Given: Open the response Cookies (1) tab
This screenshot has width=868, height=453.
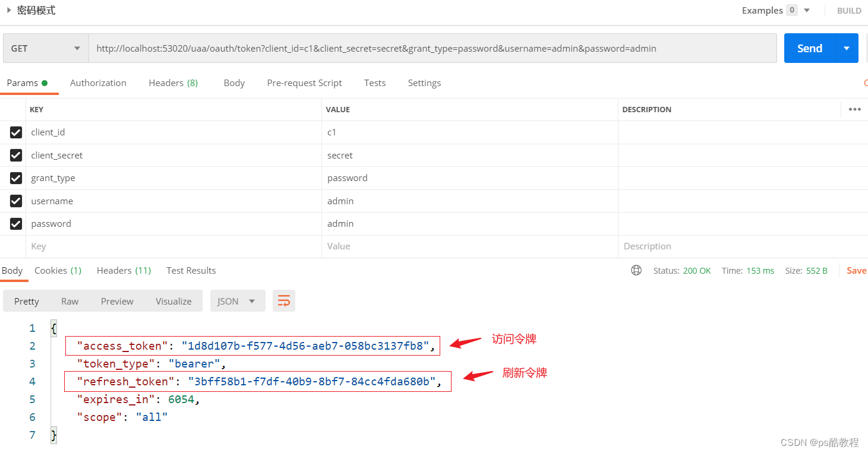Looking at the screenshot, I should click(x=58, y=271).
